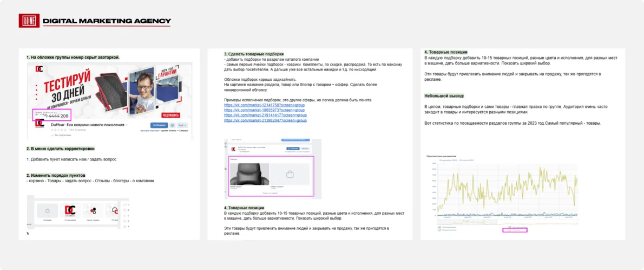Click the empty product card with bag icon
The width and height of the screenshot is (644, 270).
290,173
